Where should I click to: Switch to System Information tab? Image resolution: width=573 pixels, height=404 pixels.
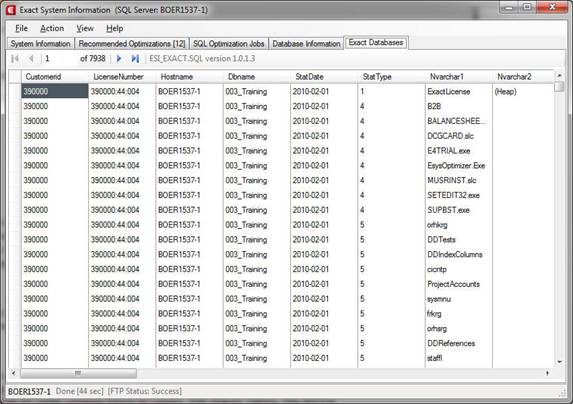pyautogui.click(x=40, y=44)
